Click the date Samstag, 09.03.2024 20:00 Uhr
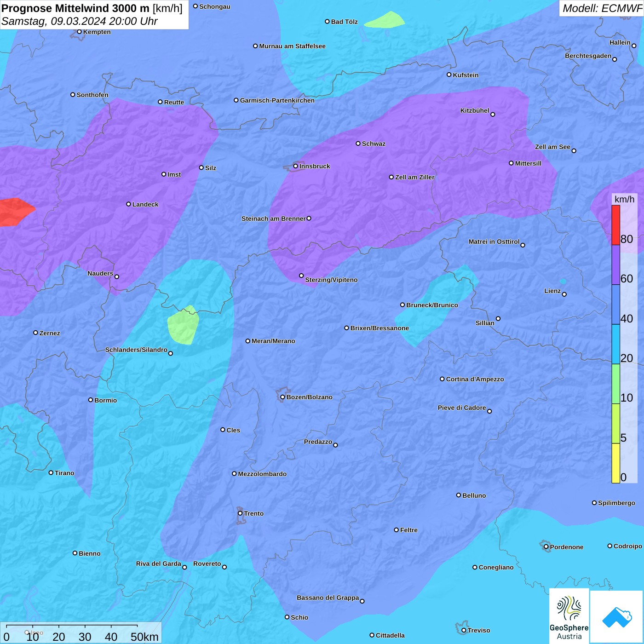Screen dimensions: 644x644 point(80,21)
